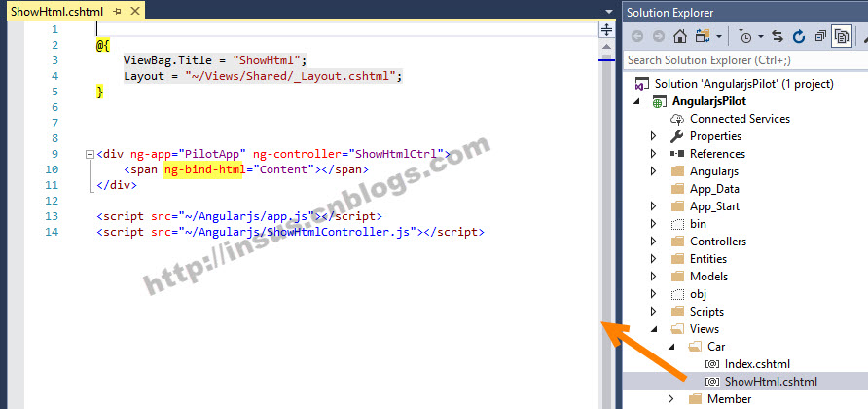The width and height of the screenshot is (868, 409).
Task: Click the Solution Explorer panel title
Action: pyautogui.click(x=669, y=13)
